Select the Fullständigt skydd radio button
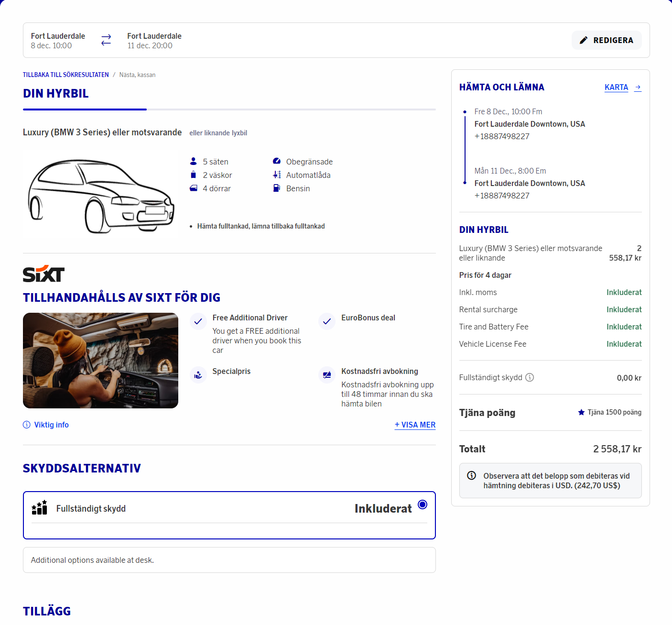Image resolution: width=672 pixels, height=625 pixels. click(423, 504)
